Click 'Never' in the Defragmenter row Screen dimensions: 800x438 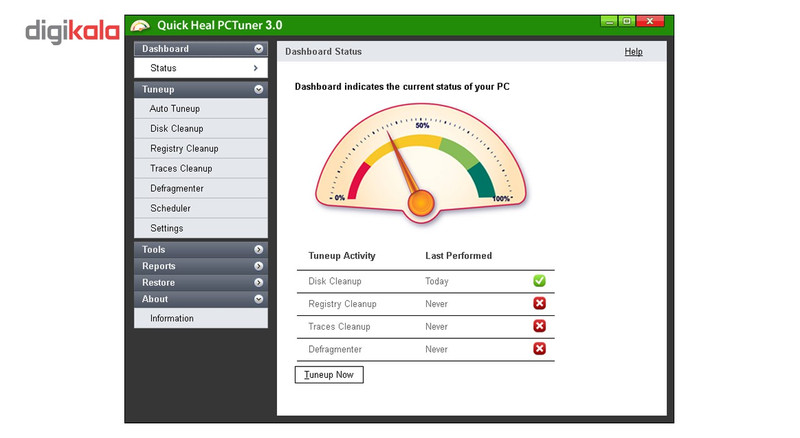click(x=436, y=349)
